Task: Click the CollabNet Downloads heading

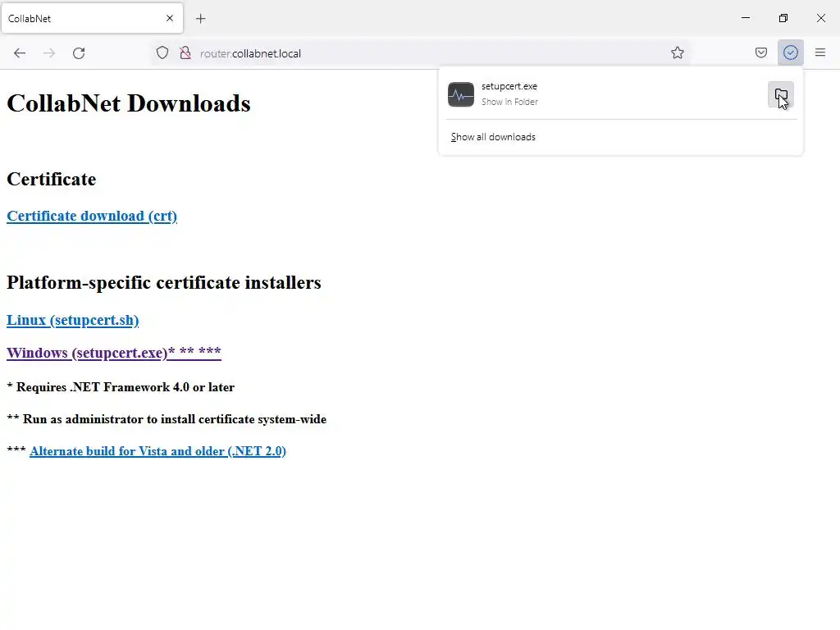Action: 129,103
